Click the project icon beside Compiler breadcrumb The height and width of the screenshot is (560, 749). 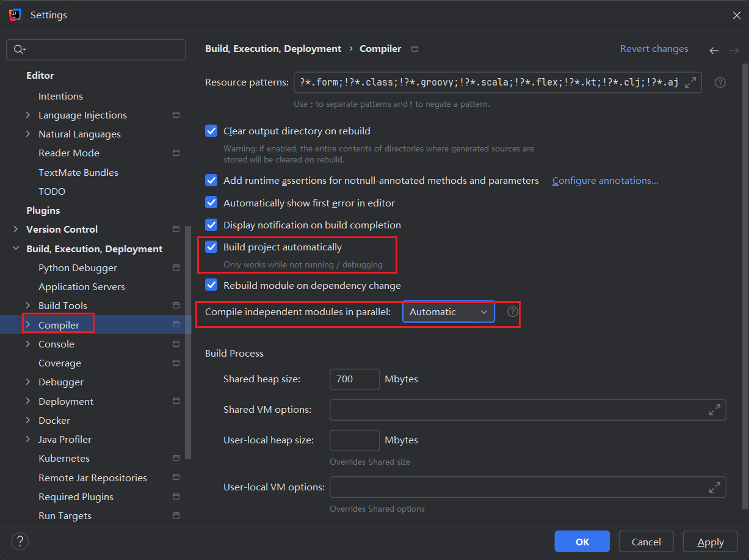[415, 49]
